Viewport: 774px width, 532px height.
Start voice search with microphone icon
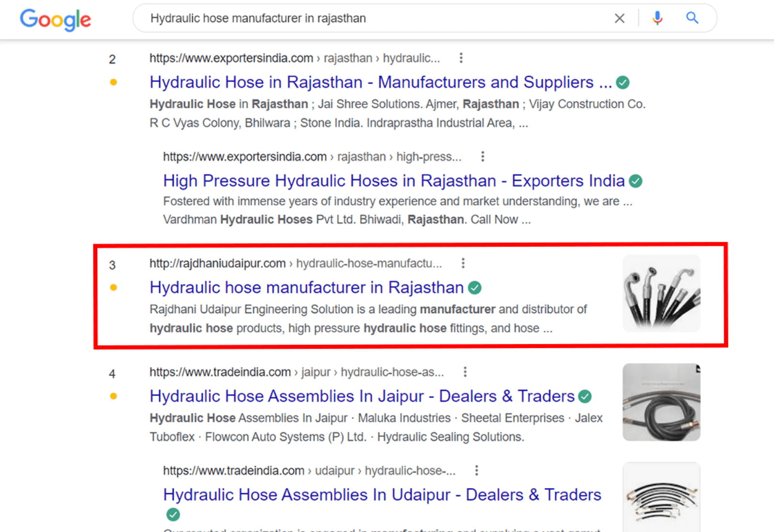tap(657, 18)
